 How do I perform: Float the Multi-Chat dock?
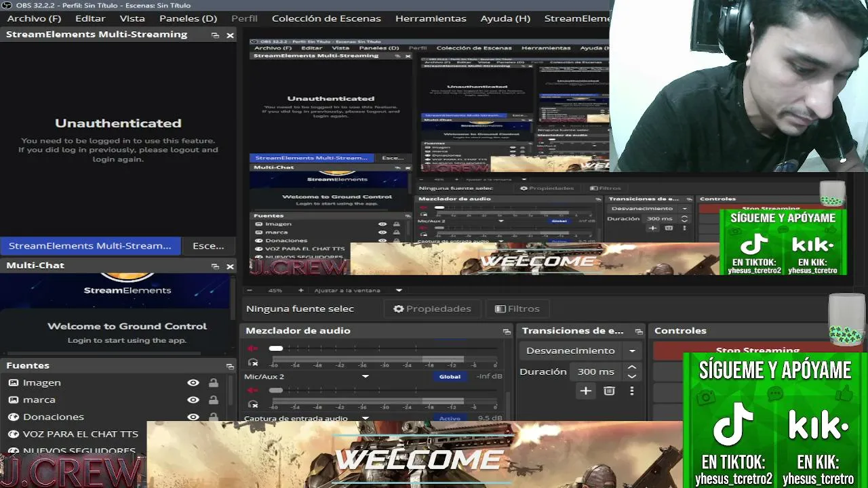(215, 266)
